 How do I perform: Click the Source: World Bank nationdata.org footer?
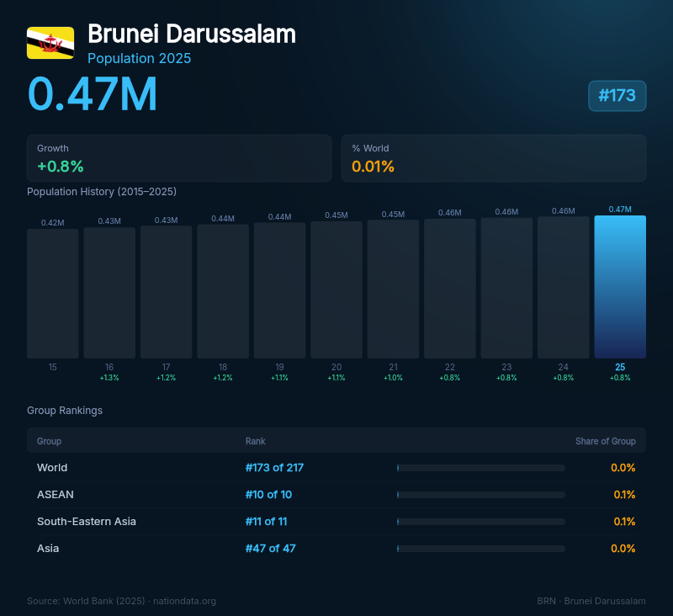[121, 601]
